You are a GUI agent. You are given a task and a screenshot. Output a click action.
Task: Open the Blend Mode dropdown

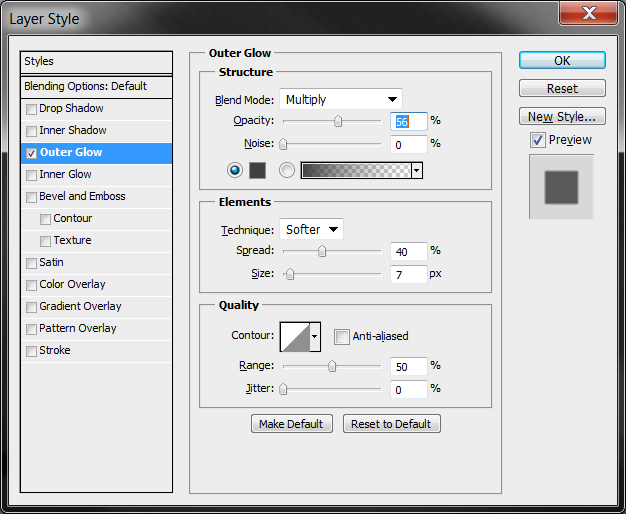[340, 99]
